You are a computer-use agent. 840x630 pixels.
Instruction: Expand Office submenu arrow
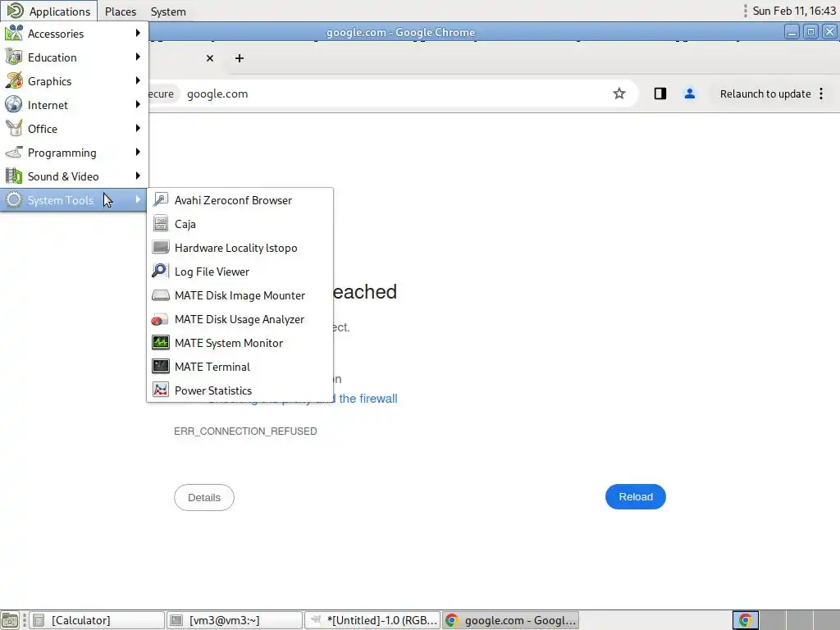click(138, 128)
